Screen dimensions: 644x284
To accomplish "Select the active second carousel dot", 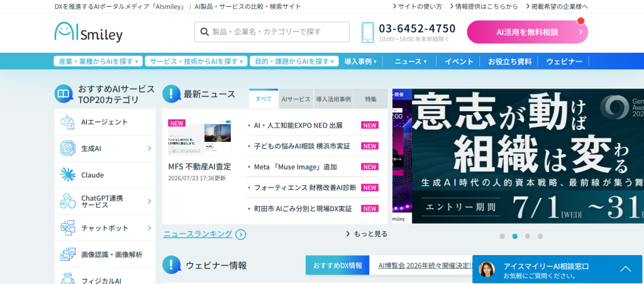I will [x=514, y=236].
